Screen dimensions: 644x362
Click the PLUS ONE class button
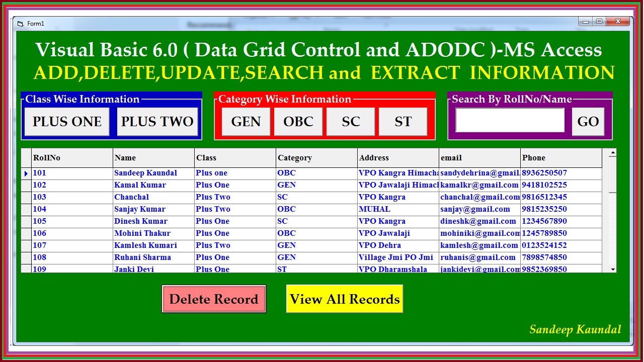click(x=67, y=121)
